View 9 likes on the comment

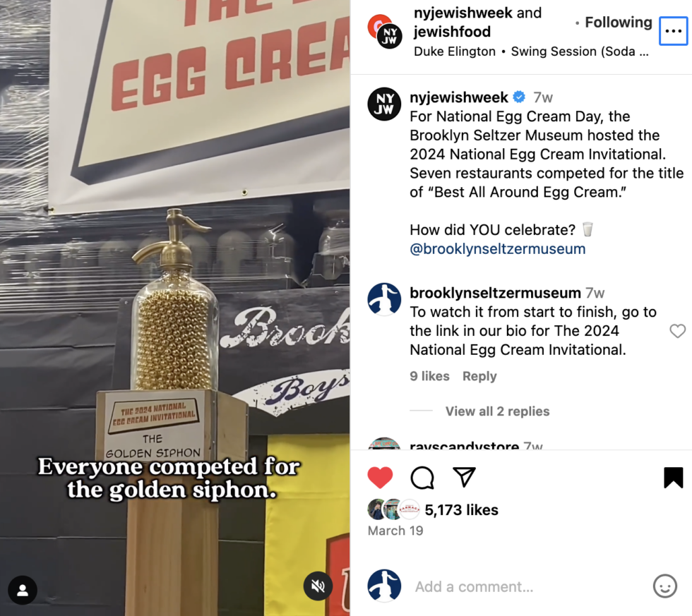tap(429, 376)
